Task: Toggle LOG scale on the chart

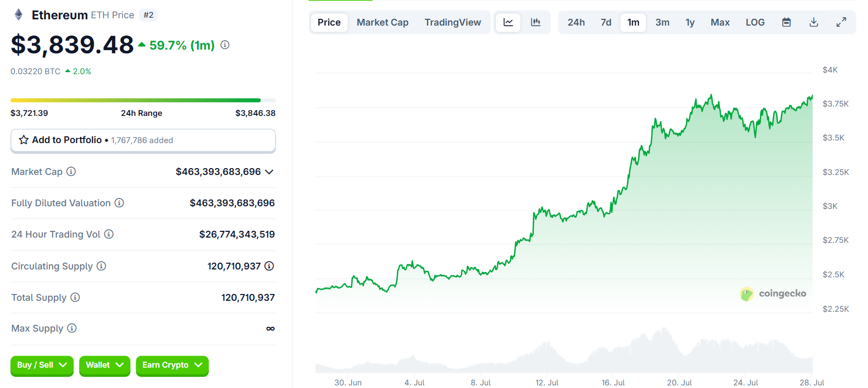Action: tap(755, 22)
